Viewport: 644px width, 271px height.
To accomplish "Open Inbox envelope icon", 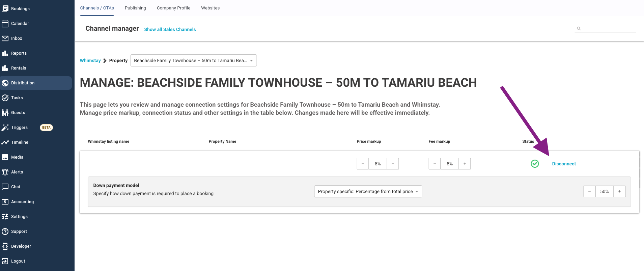I will click(5, 38).
